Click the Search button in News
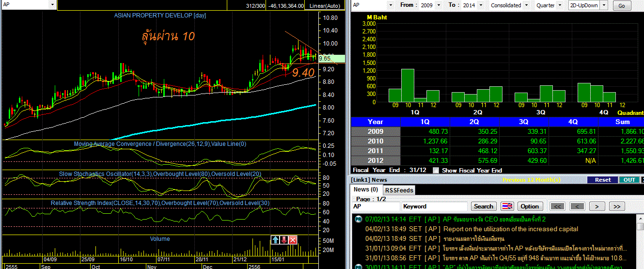Screen dimensions: 644x269 484,206
